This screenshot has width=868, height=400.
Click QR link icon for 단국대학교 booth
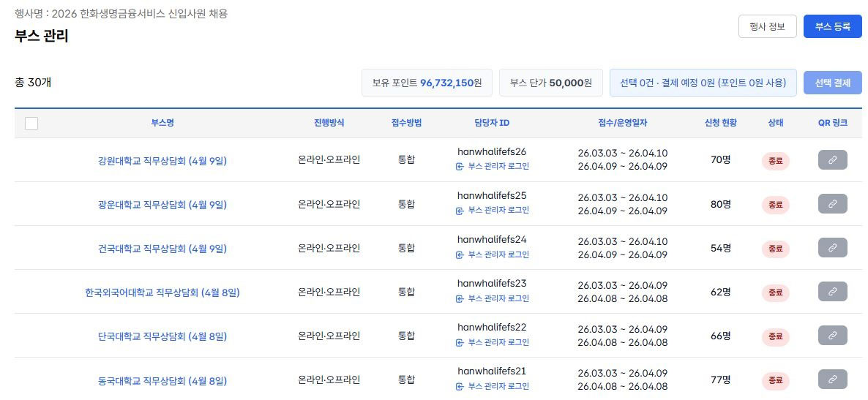click(832, 336)
